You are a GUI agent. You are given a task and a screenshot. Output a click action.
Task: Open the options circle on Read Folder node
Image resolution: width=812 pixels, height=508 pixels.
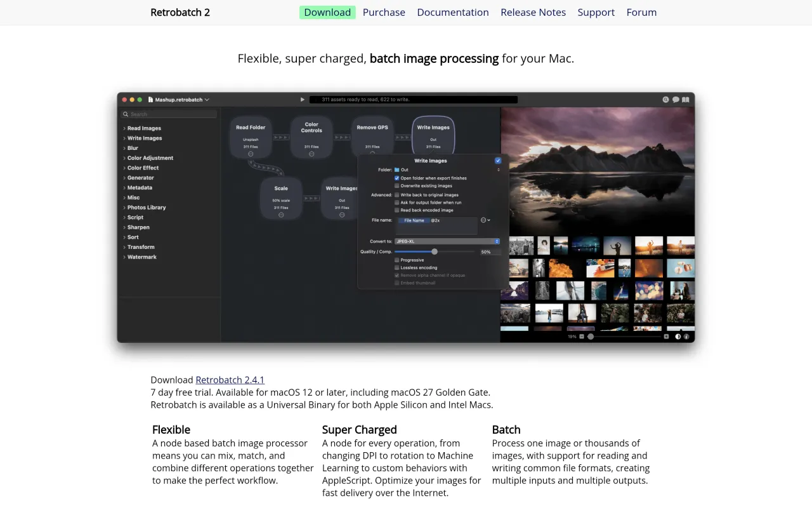251,154
